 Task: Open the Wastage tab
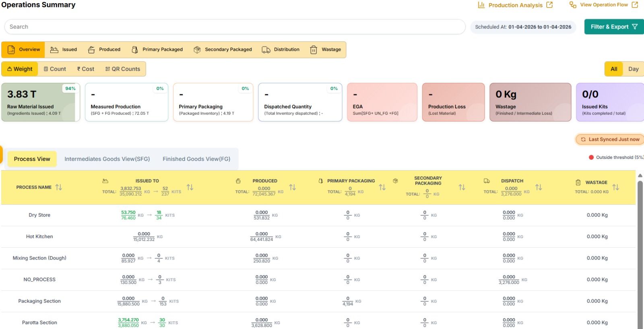[326, 49]
